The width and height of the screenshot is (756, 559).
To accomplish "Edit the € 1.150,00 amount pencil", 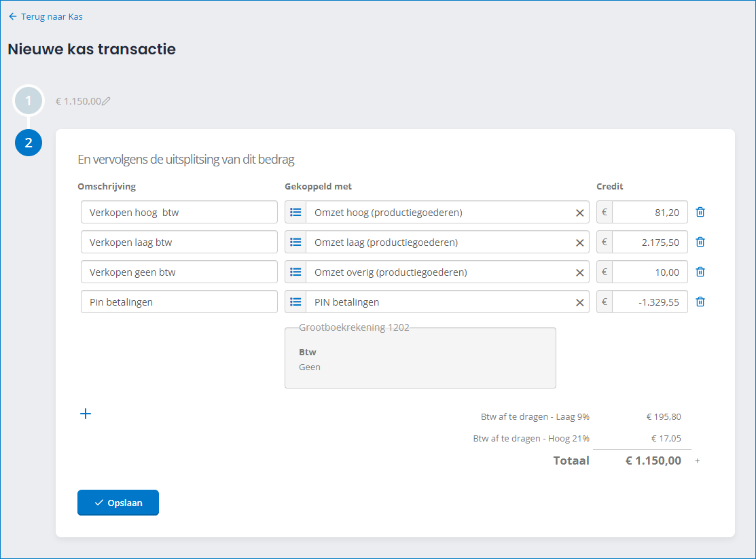I will (107, 101).
